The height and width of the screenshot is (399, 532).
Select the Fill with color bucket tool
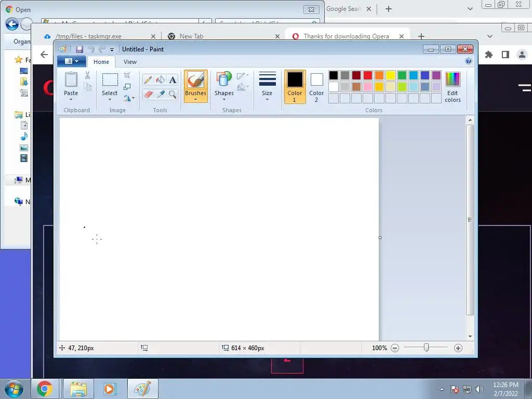click(160, 79)
